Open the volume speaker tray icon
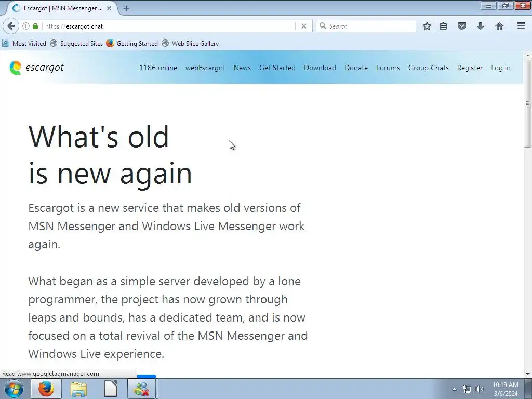This screenshot has width=532, height=399. 480,389
